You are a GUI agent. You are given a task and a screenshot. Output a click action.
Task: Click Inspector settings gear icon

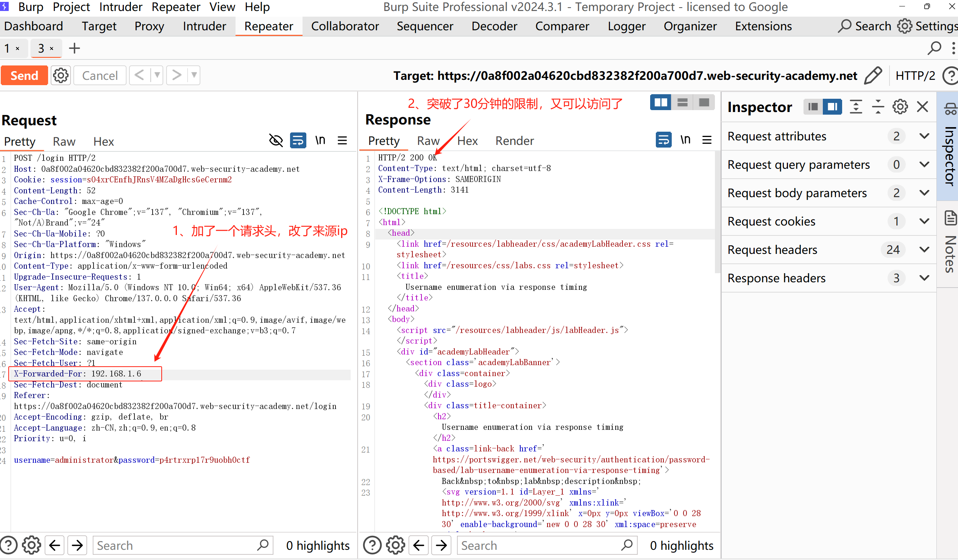click(900, 107)
